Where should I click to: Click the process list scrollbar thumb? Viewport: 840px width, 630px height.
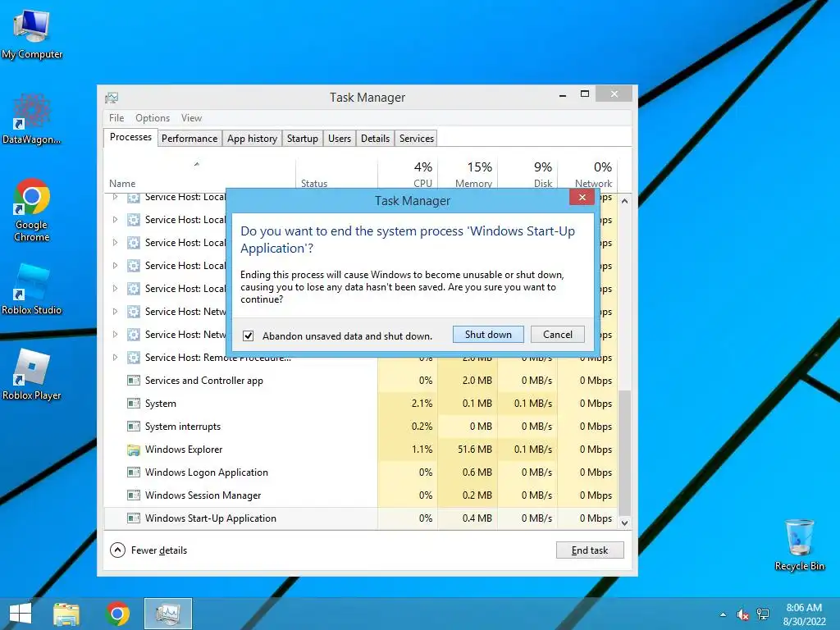pyautogui.click(x=624, y=453)
